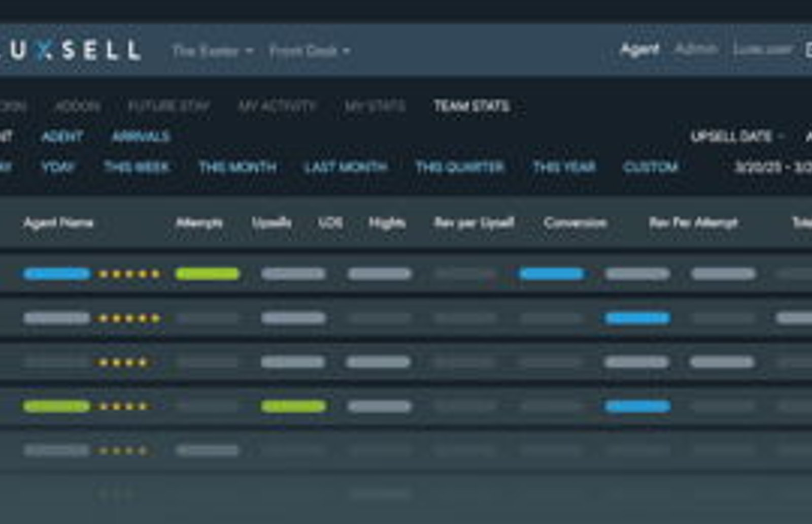Screen dimensions: 812x524
Task: Filter stats by LAST MONTH
Action: (x=346, y=167)
